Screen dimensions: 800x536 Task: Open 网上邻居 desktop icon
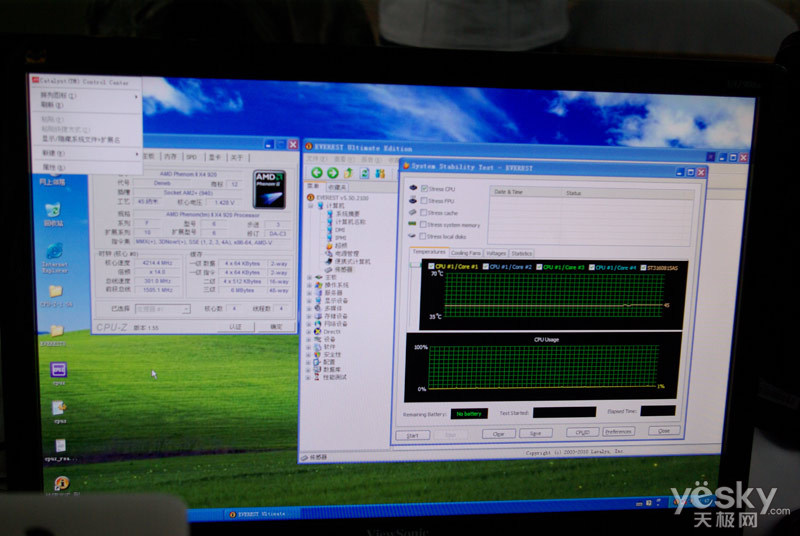(x=53, y=182)
